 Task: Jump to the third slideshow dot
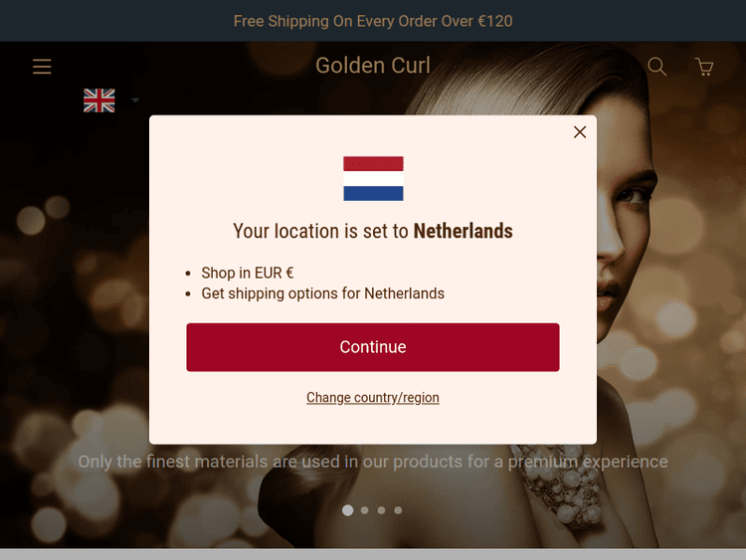pos(381,510)
